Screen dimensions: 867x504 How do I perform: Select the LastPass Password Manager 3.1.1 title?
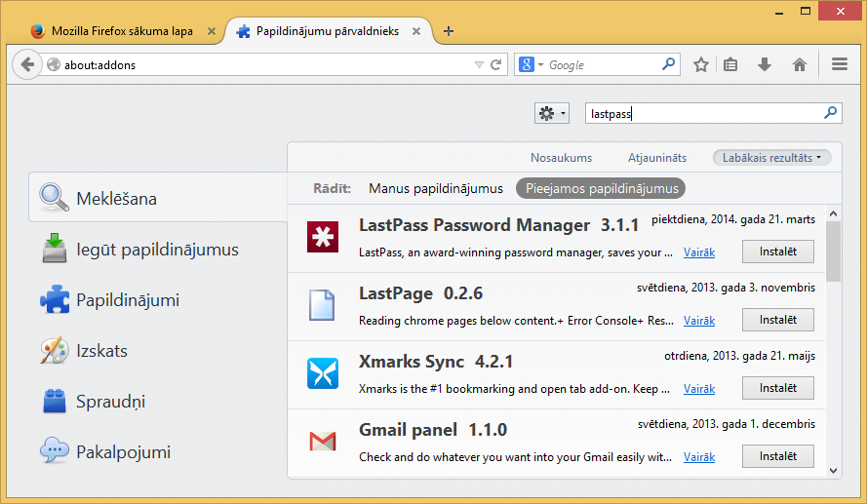(498, 225)
